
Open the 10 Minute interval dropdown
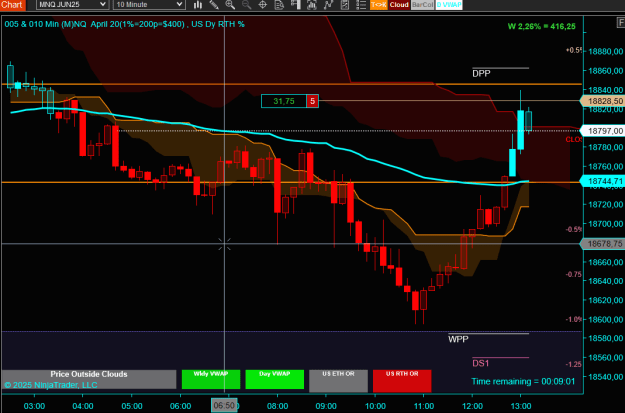coord(149,4)
